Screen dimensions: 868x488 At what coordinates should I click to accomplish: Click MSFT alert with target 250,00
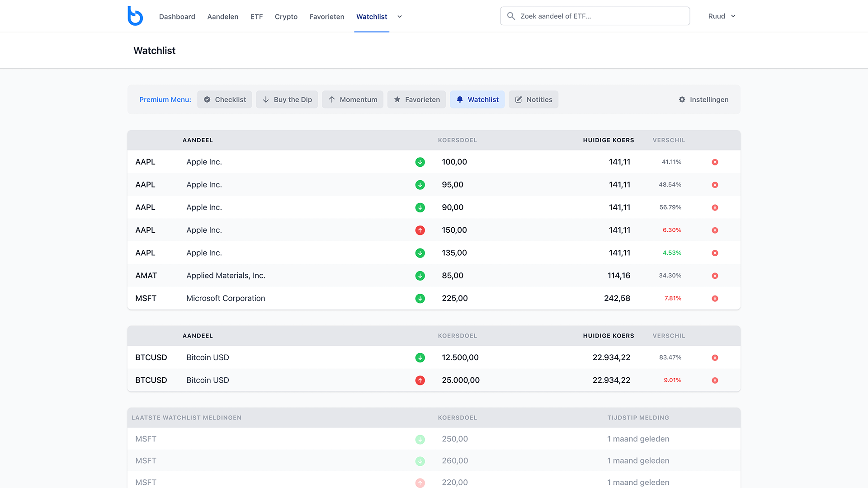point(434,439)
